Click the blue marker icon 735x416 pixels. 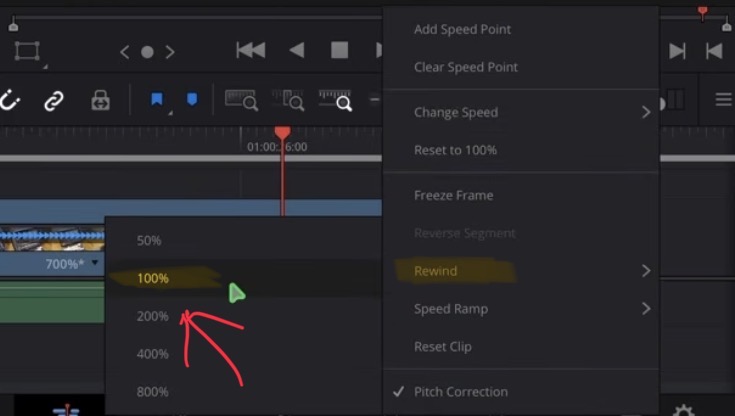pyautogui.click(x=192, y=99)
